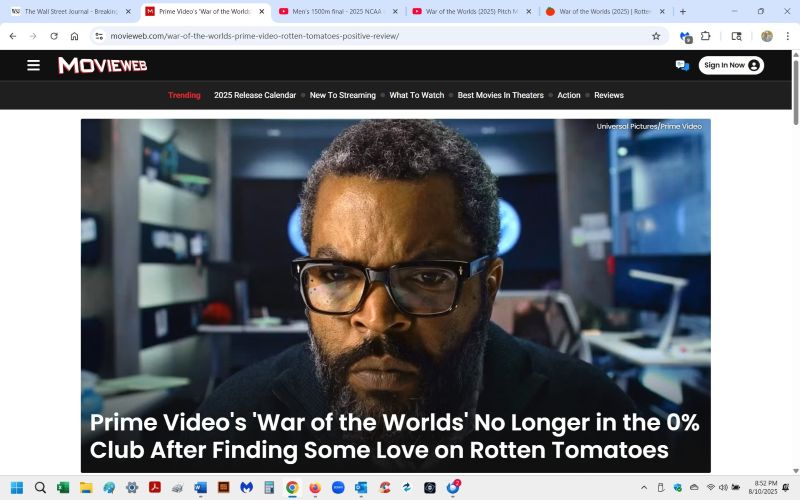Launch Excel from the taskbar

pyautogui.click(x=63, y=488)
